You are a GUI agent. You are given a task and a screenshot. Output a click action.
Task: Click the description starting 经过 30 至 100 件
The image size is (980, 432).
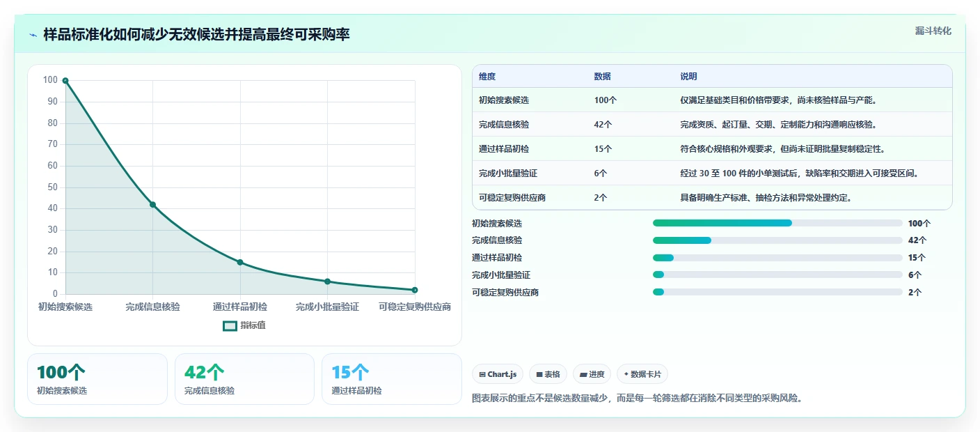point(800,173)
